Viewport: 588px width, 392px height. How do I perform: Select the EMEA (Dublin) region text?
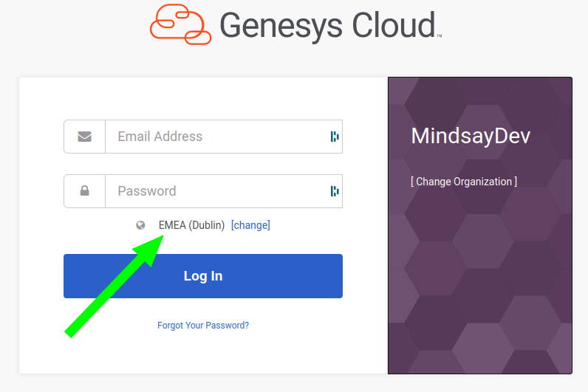(x=191, y=225)
